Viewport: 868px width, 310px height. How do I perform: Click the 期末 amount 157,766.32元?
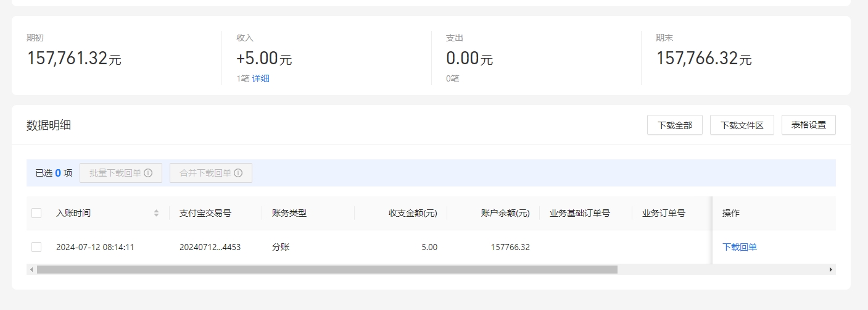pyautogui.click(x=704, y=59)
